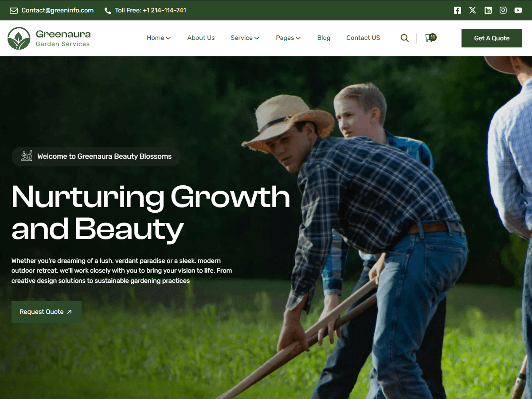Expand the Service dropdown menu
This screenshot has width=532, height=399.
(245, 38)
